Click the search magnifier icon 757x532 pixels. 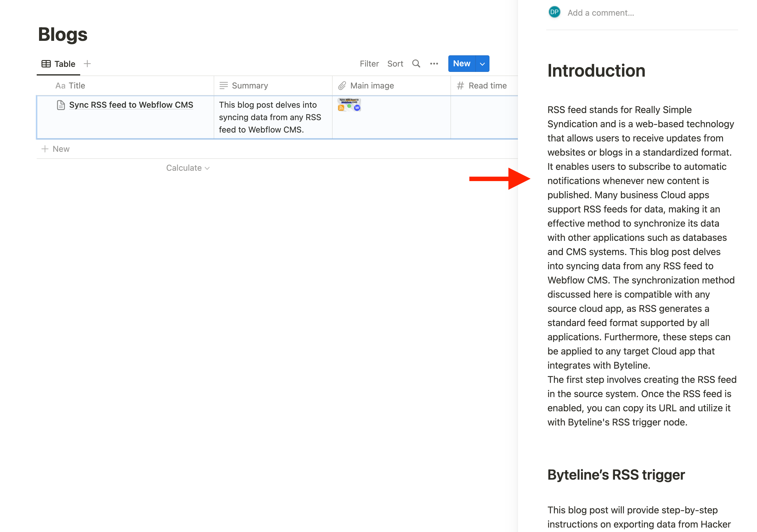pos(416,64)
